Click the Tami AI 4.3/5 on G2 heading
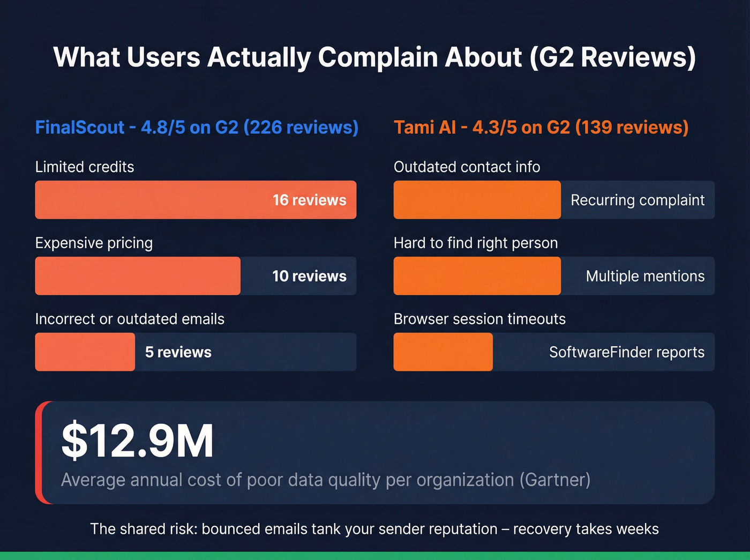This screenshot has height=560, width=750. click(x=541, y=127)
